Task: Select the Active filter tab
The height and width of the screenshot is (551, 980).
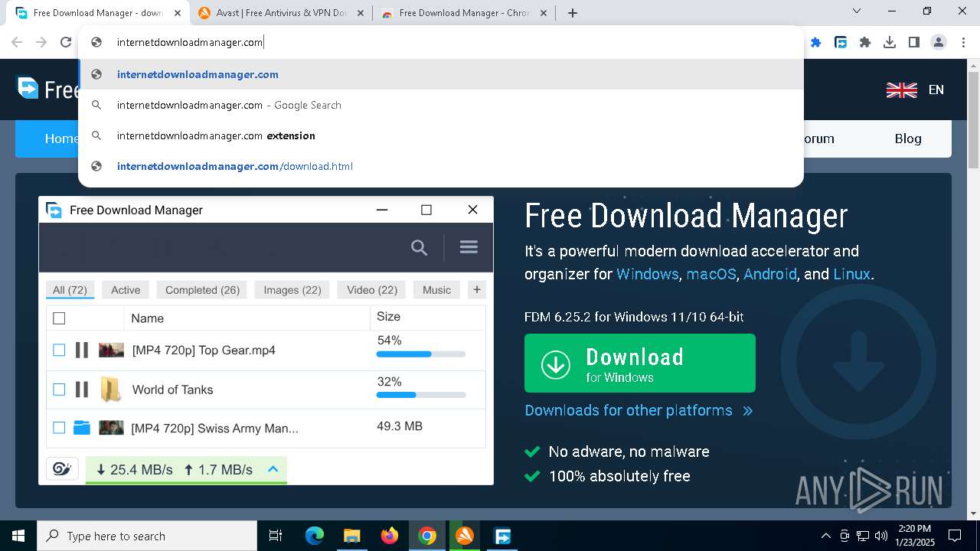Action: pos(126,290)
